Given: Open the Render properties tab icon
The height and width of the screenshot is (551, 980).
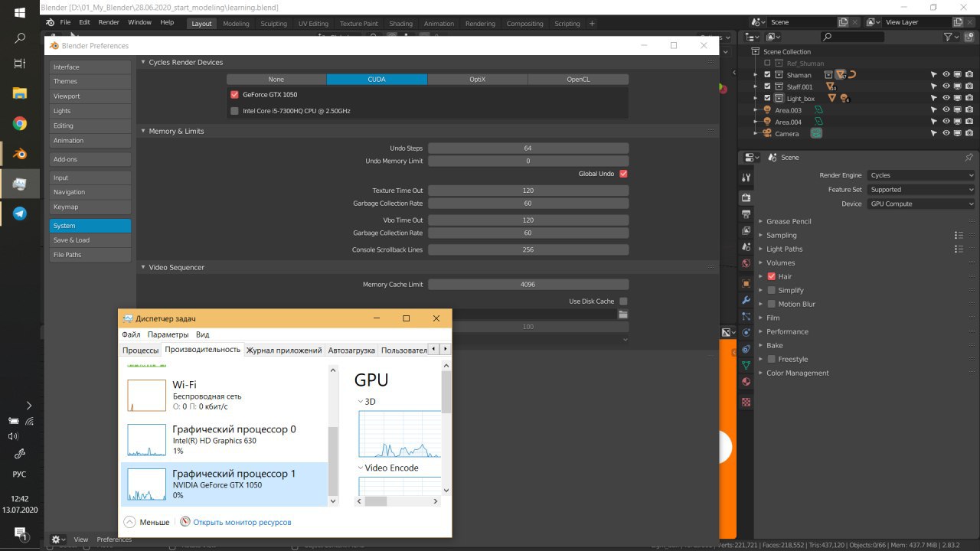Looking at the screenshot, I should tap(746, 197).
